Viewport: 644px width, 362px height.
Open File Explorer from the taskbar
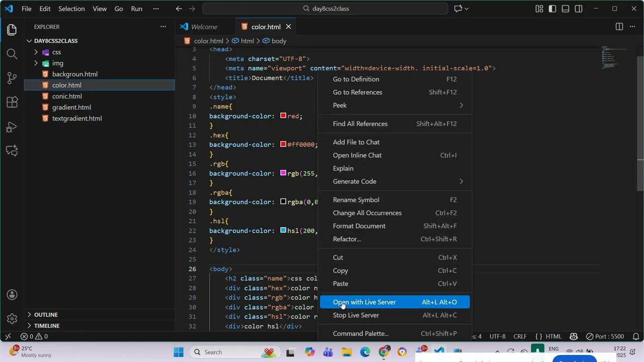click(347, 352)
